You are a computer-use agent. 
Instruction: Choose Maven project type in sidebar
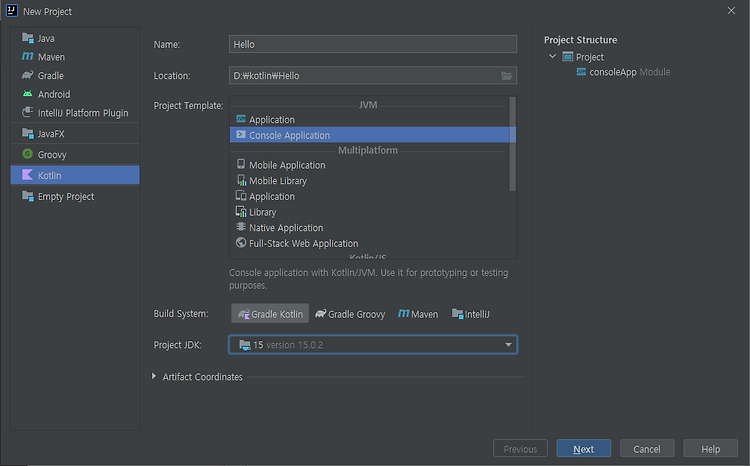[75, 57]
